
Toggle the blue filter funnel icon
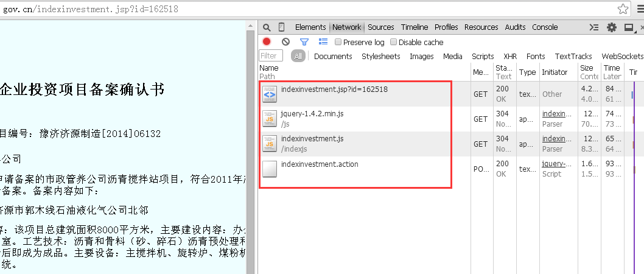coord(304,41)
